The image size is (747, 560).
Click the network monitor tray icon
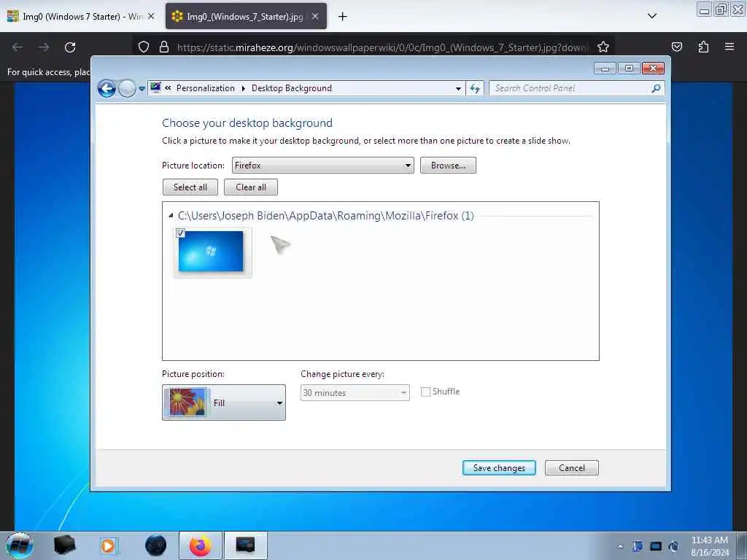[x=656, y=546]
